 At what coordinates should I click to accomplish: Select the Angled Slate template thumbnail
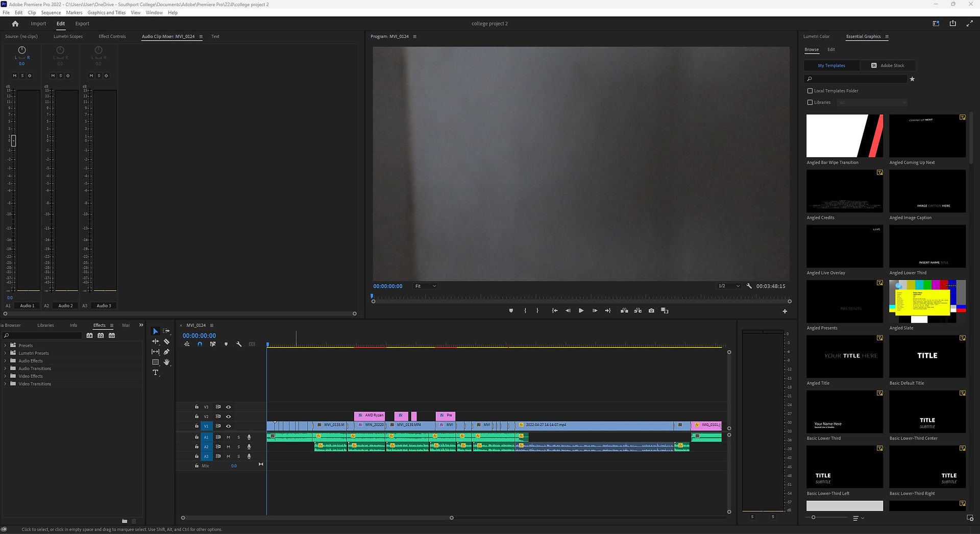pos(927,301)
